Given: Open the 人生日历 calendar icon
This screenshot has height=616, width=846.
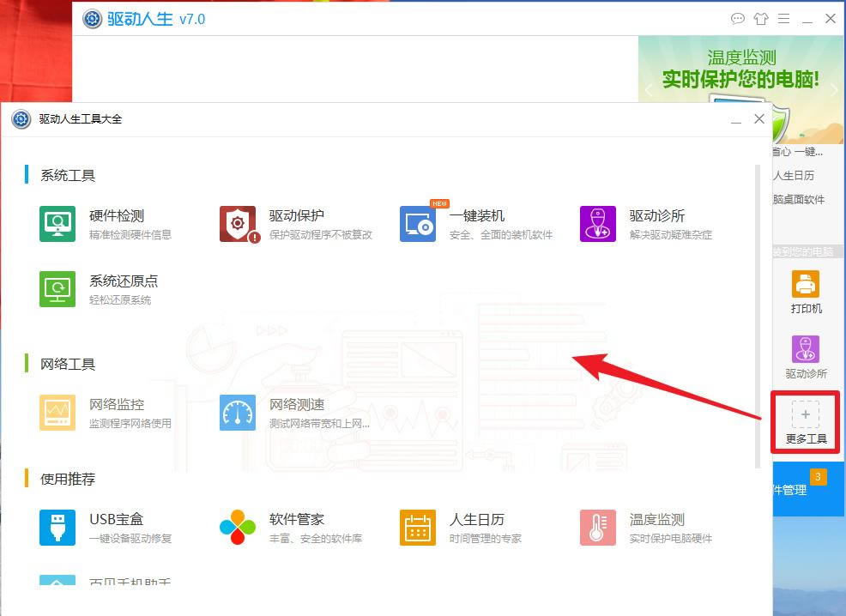Looking at the screenshot, I should point(418,528).
